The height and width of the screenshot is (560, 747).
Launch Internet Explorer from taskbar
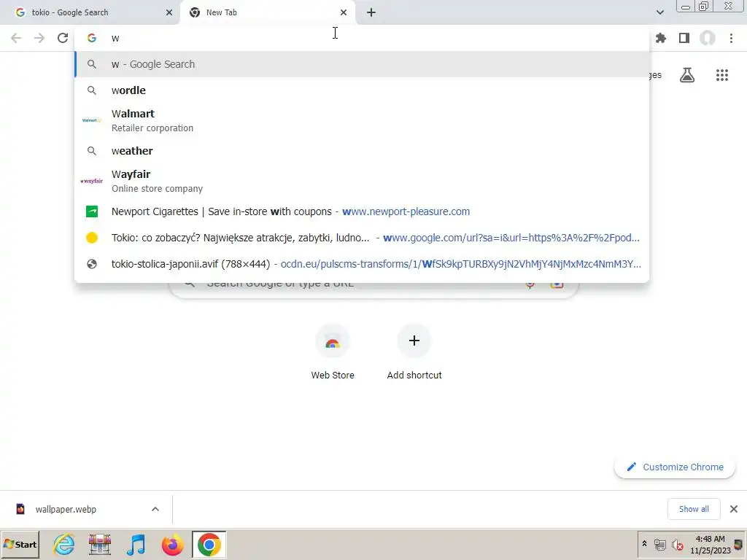(x=64, y=545)
